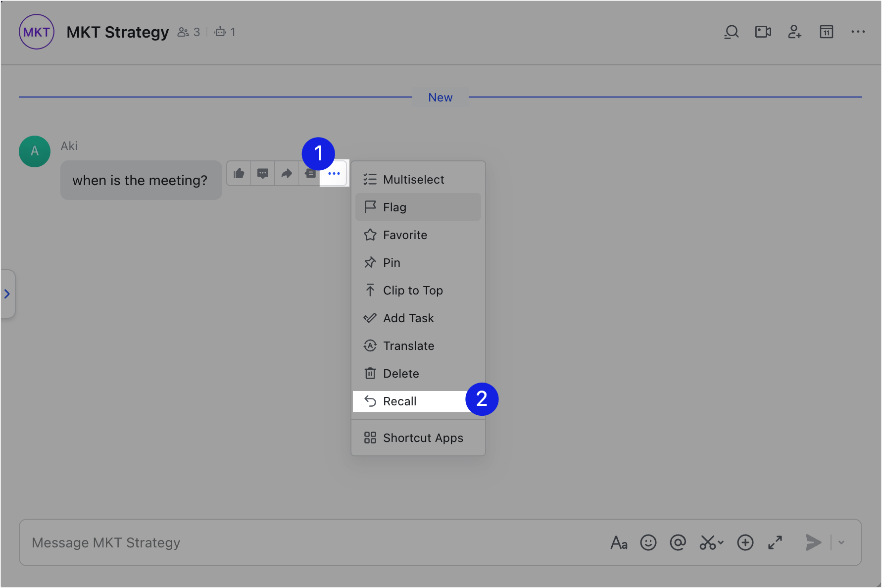Add a member to the group

click(794, 32)
